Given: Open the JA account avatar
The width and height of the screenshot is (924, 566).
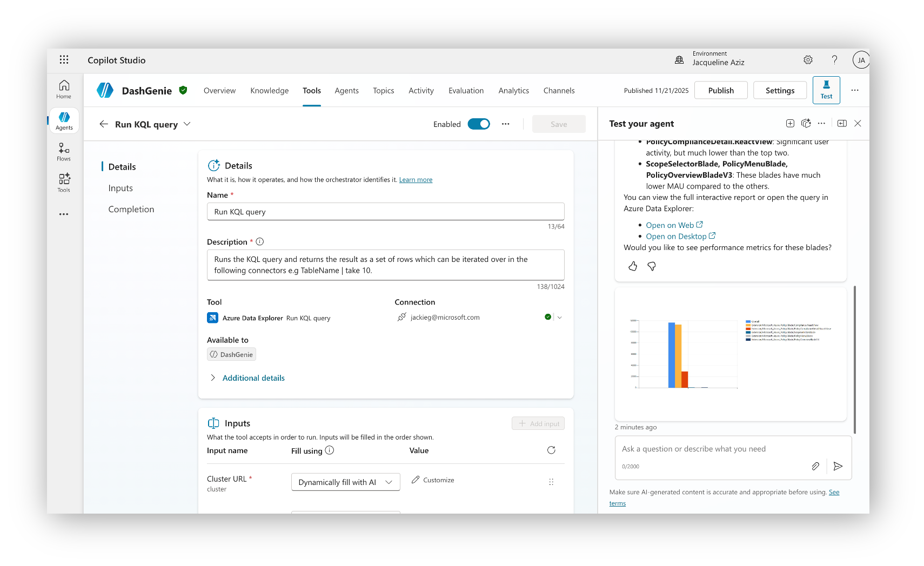Looking at the screenshot, I should coord(861,60).
